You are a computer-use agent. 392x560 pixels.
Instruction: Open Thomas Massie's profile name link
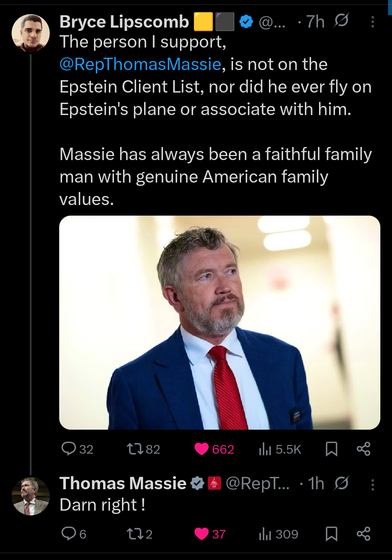pyautogui.click(x=123, y=483)
